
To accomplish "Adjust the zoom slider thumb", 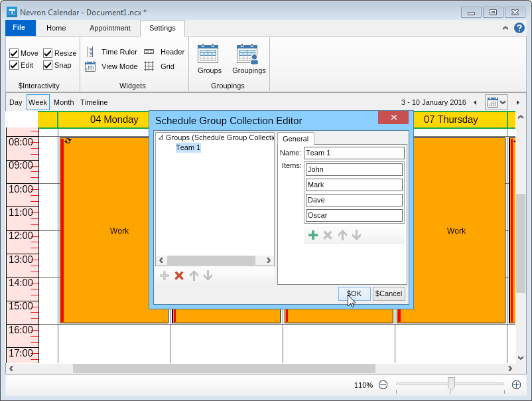I will point(451,383).
